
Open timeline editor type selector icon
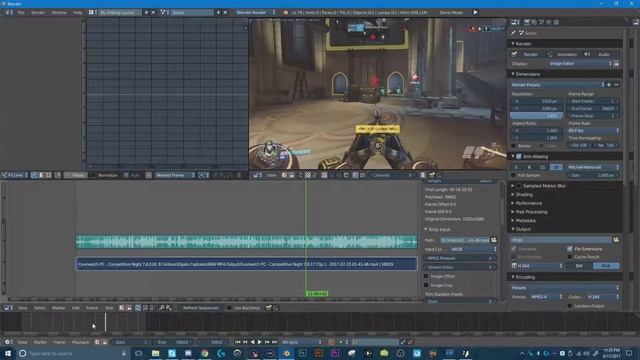tap(8, 342)
